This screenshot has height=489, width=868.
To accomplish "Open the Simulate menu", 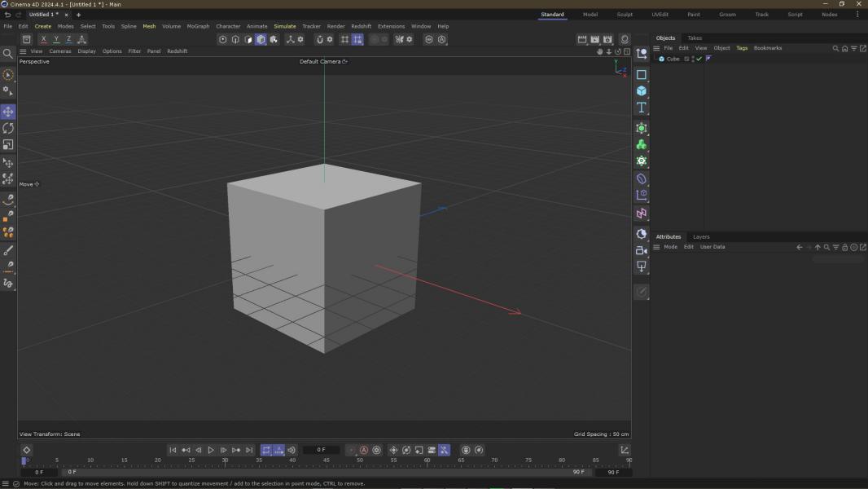I will click(284, 26).
